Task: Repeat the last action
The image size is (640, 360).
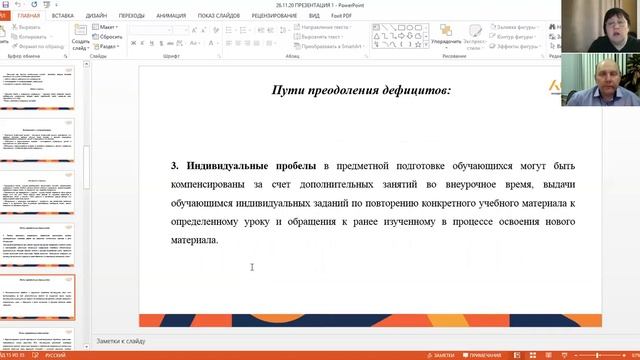Action: click(34, 4)
